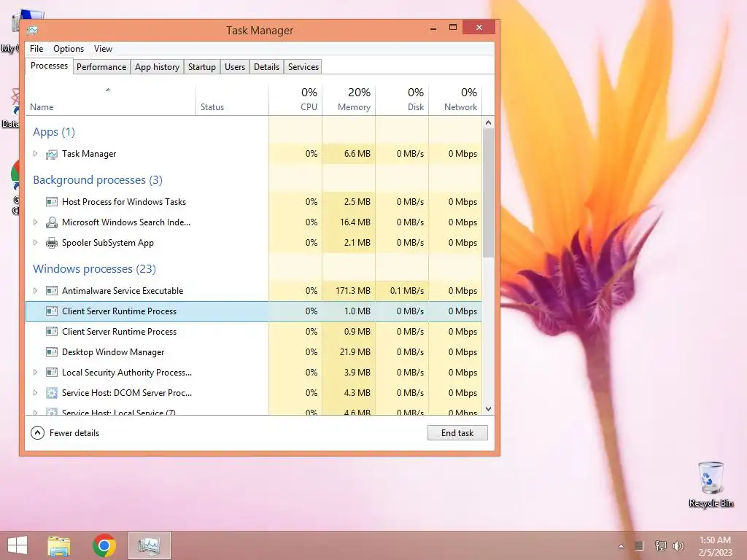Open File Explorer from the taskbar
Viewport: 747px width, 560px height.
click(58, 545)
